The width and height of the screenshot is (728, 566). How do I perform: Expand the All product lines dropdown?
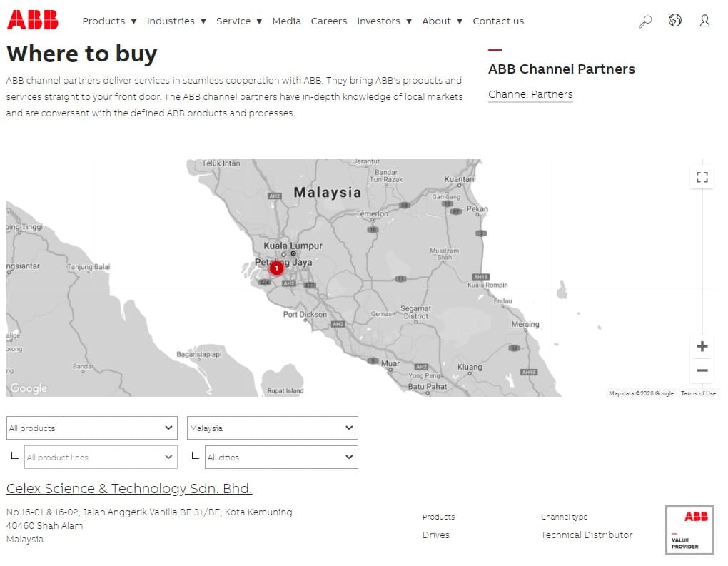tap(101, 458)
